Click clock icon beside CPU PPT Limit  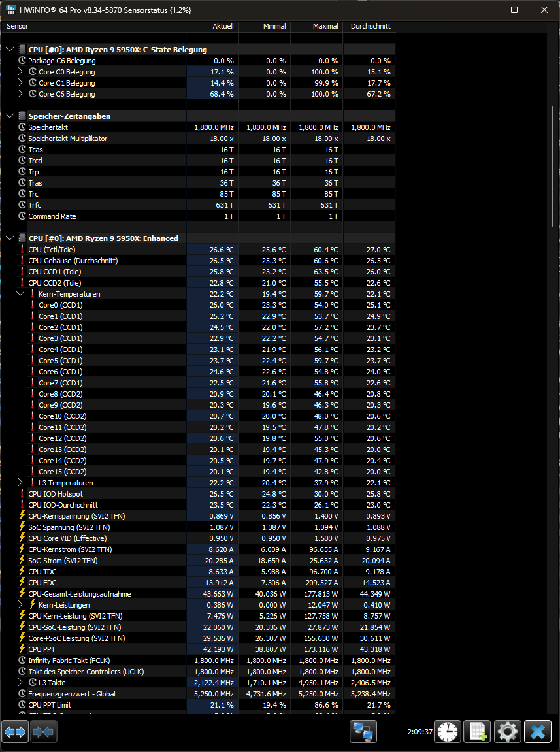22,704
